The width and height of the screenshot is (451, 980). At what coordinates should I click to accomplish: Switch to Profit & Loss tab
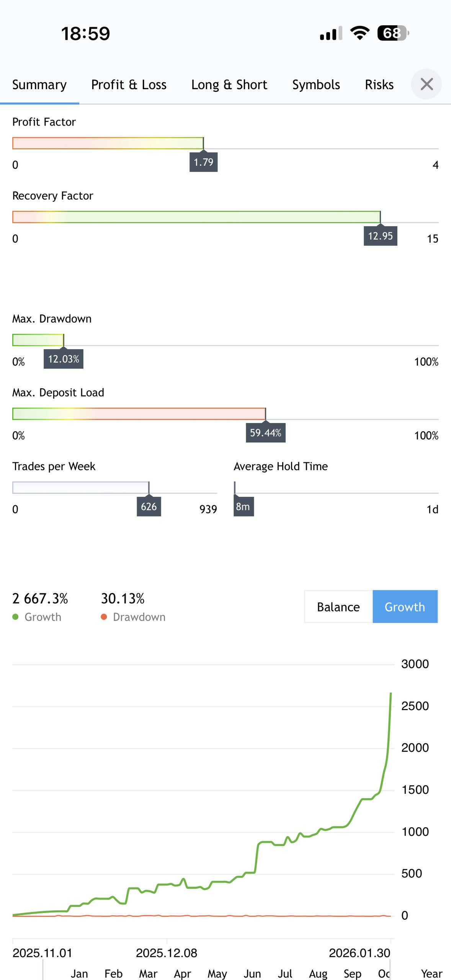point(129,85)
